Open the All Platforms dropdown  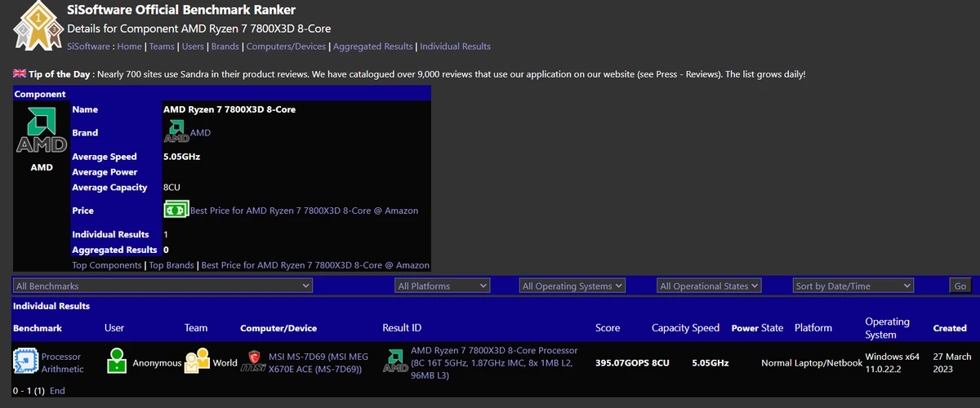click(x=443, y=286)
